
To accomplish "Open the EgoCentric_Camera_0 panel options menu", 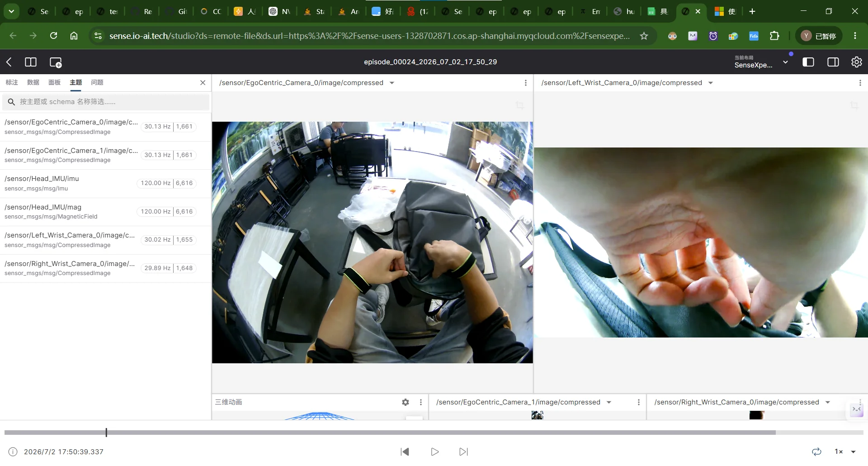I will pos(525,83).
